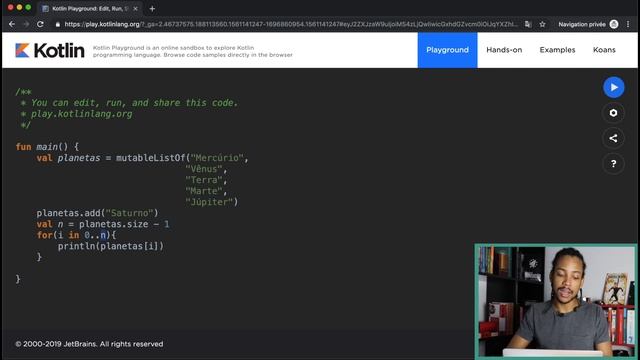Click the Navigation privée label
Viewport: 640px width, 360px height.
pos(582,24)
